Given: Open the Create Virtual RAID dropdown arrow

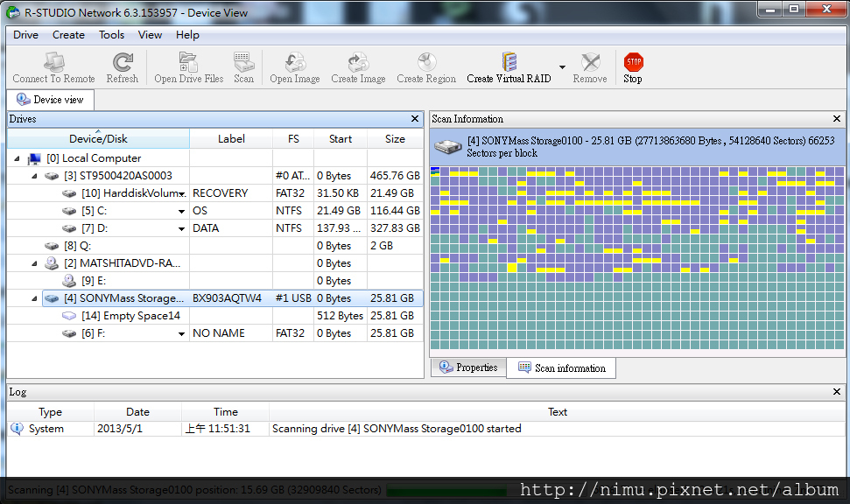Looking at the screenshot, I should tap(562, 67).
